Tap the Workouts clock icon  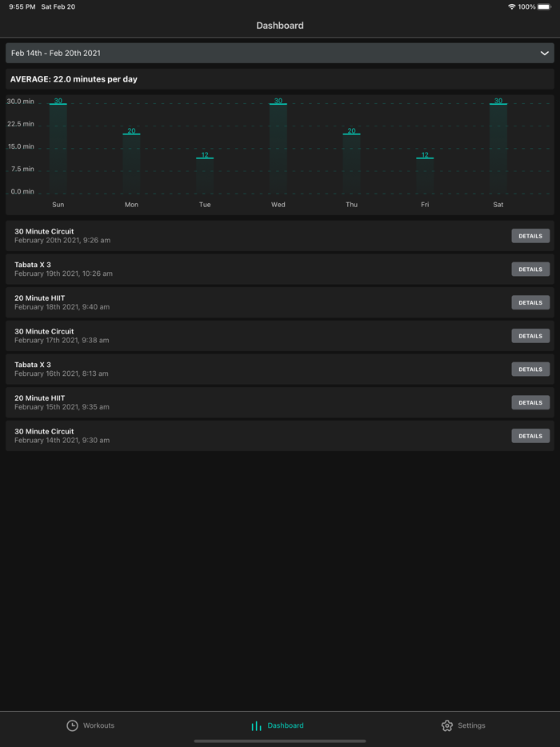pos(72,725)
